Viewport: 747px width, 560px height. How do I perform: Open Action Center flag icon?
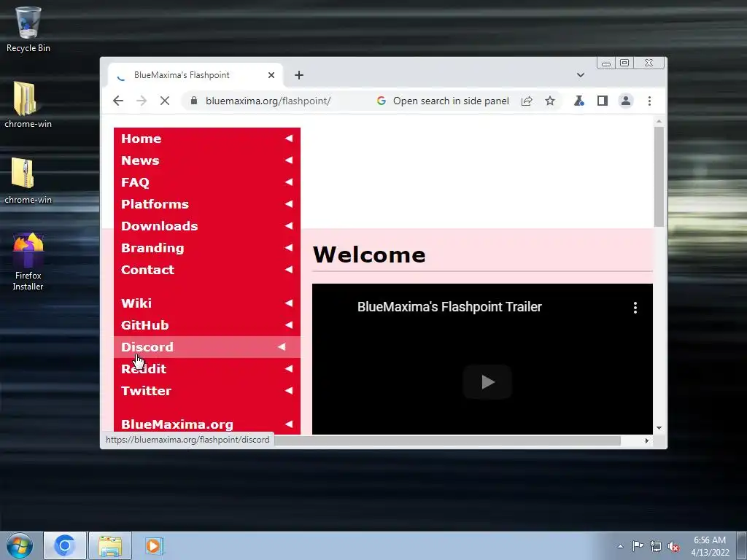pyautogui.click(x=638, y=545)
